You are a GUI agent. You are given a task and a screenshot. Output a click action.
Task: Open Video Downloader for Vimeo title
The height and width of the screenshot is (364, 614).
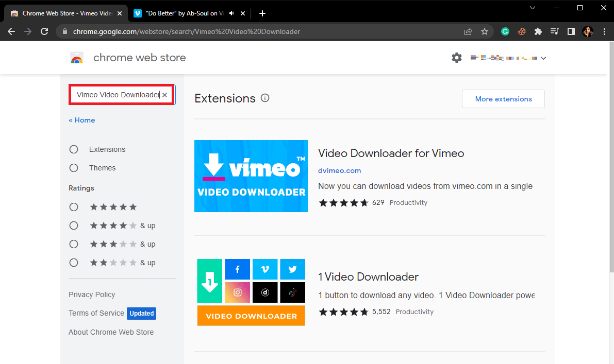(x=391, y=153)
